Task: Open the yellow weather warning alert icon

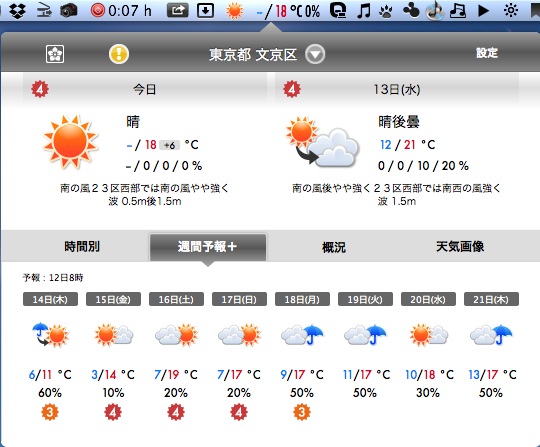Action: point(119,54)
